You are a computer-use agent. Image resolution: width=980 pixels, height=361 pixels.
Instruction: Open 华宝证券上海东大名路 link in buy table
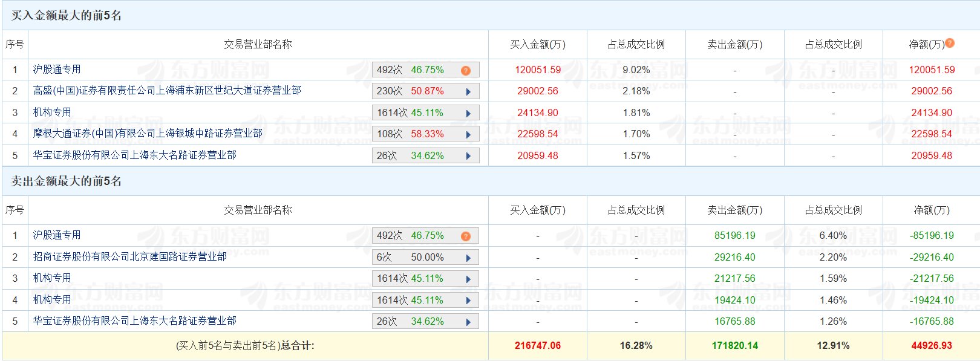(x=134, y=155)
